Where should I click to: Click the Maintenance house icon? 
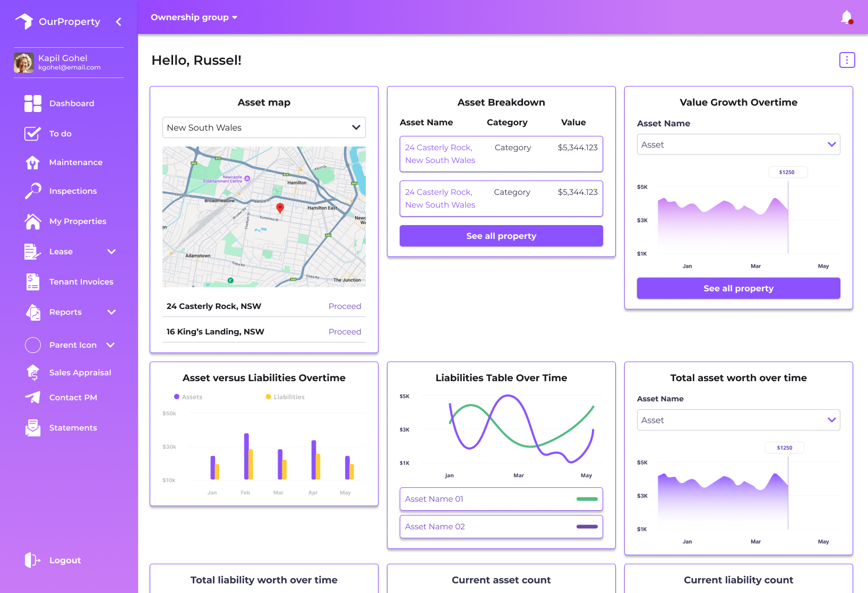pos(32,162)
